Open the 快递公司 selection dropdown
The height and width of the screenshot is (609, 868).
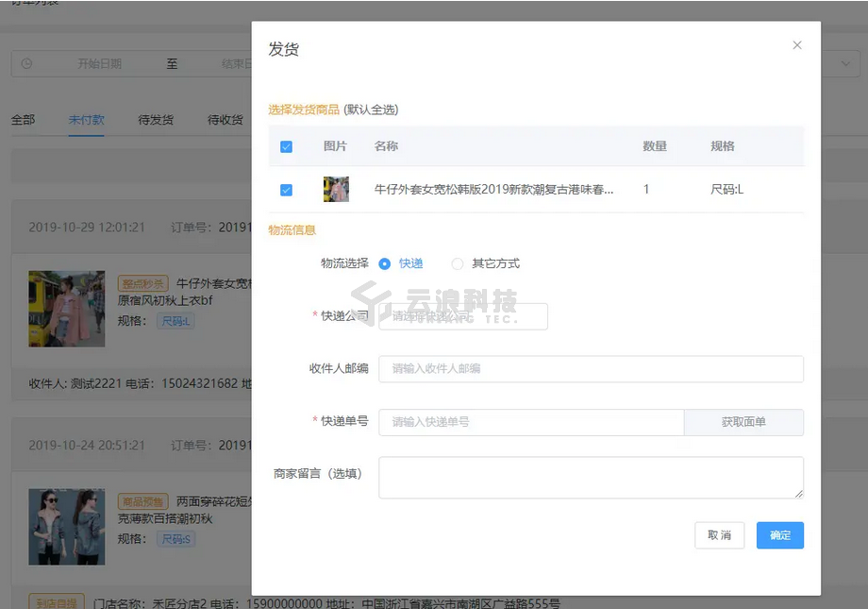pyautogui.click(x=462, y=316)
